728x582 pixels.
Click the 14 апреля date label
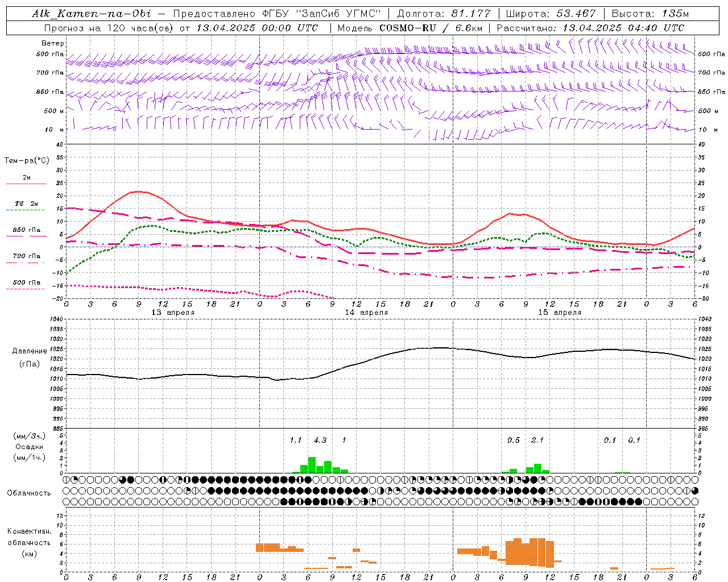click(366, 313)
